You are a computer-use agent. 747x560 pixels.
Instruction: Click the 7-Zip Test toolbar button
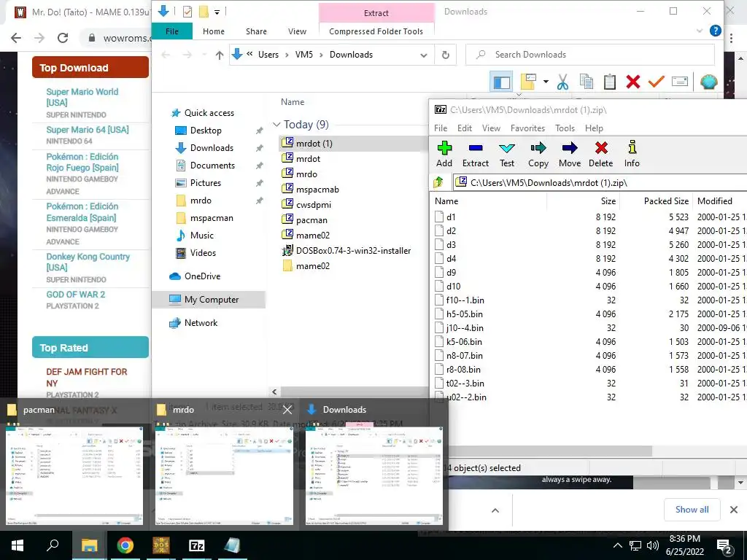(507, 154)
